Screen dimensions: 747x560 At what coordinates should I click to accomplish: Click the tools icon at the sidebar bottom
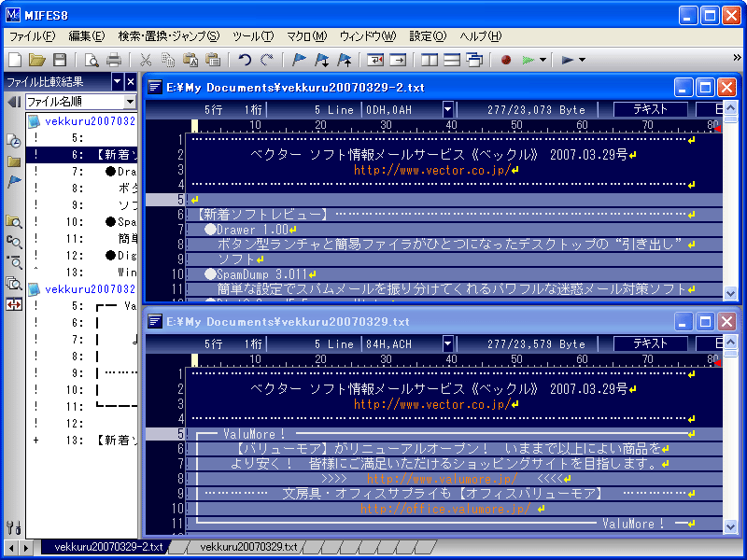point(14,526)
